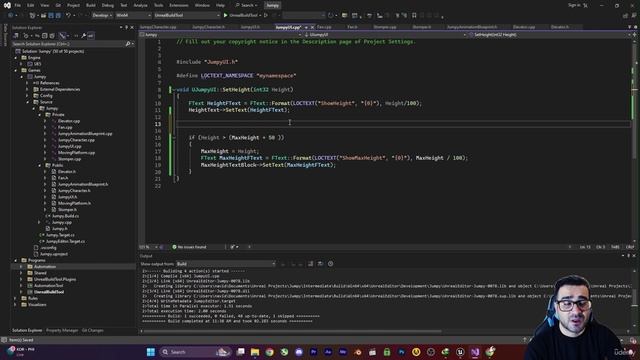Click the Solution Explorer Collapse All icon

[45, 36]
